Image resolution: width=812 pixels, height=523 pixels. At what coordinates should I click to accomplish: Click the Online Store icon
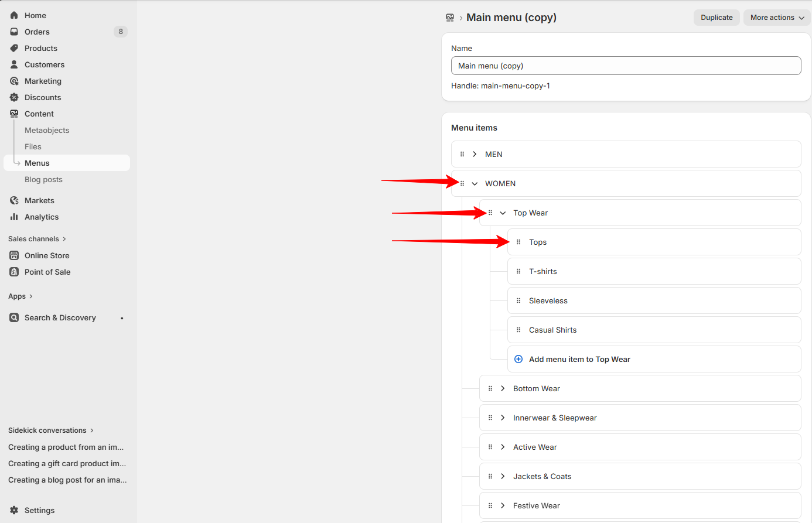[x=14, y=255]
